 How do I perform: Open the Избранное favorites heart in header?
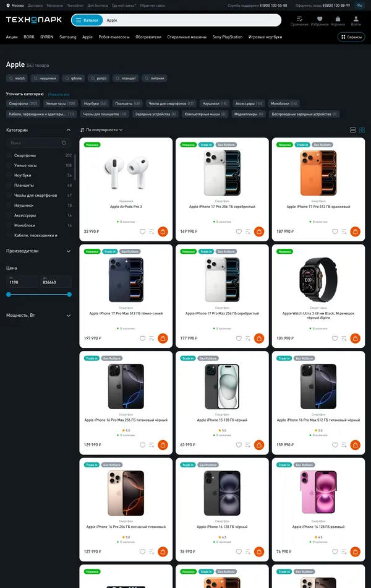(x=320, y=19)
